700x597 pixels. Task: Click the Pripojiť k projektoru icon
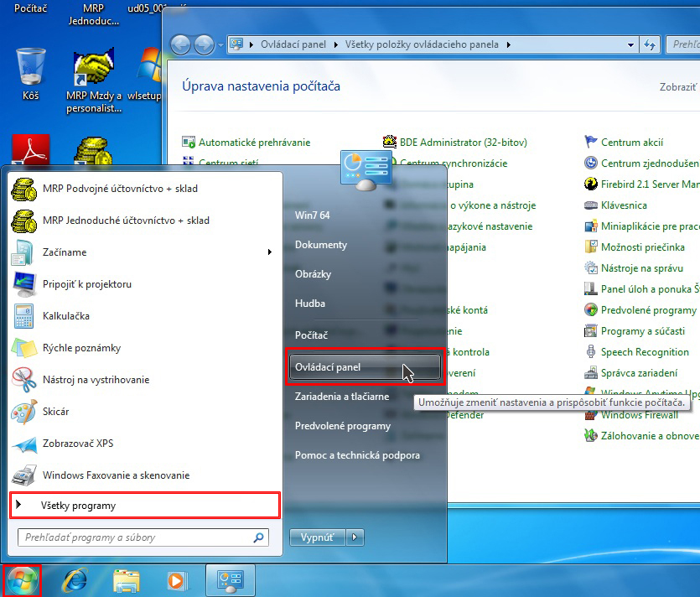(x=24, y=284)
